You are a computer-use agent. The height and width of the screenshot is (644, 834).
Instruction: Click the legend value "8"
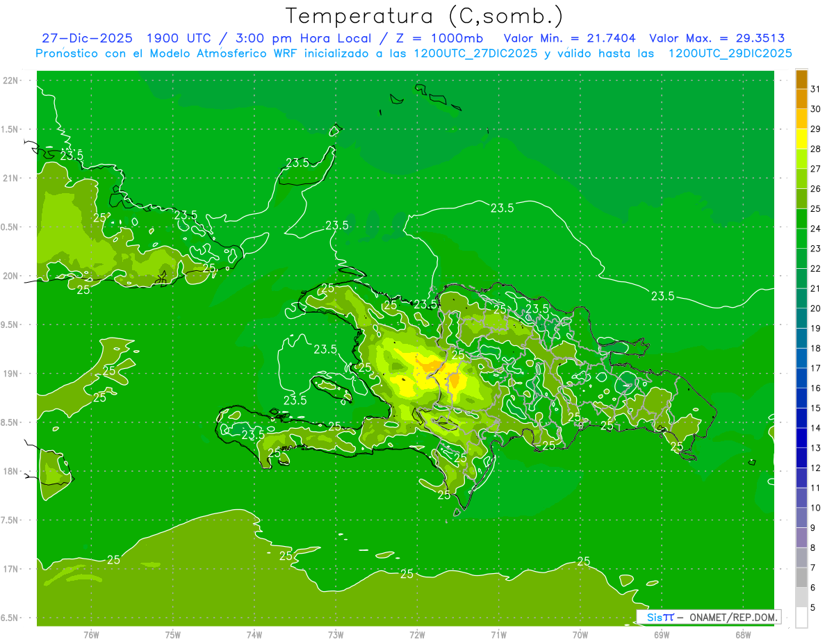[x=813, y=547]
